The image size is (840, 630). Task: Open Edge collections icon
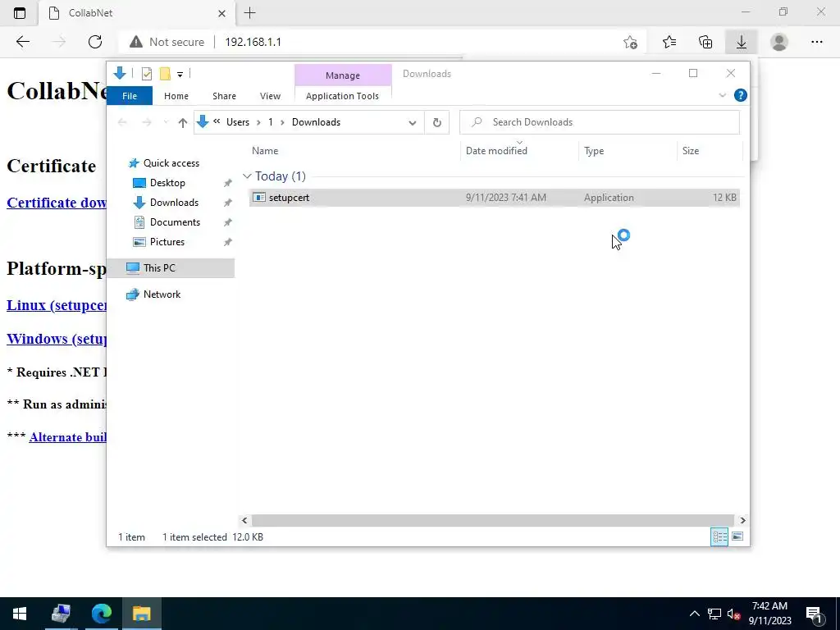click(705, 42)
